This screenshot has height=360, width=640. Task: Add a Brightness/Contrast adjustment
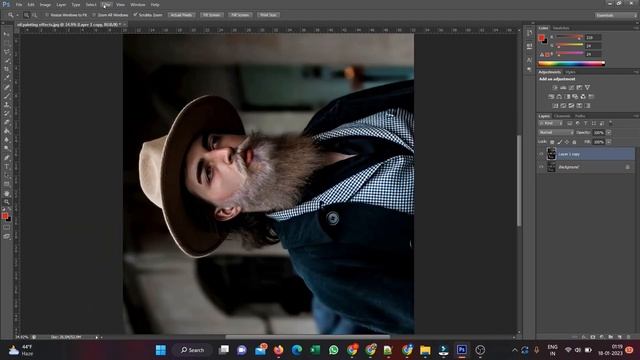555,87
